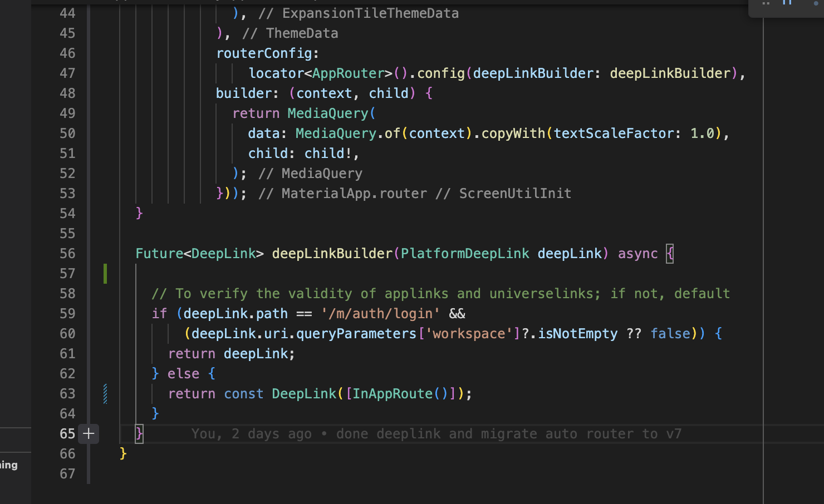Click the pause icon in the top-right widget
824x504 pixels.
786,3
